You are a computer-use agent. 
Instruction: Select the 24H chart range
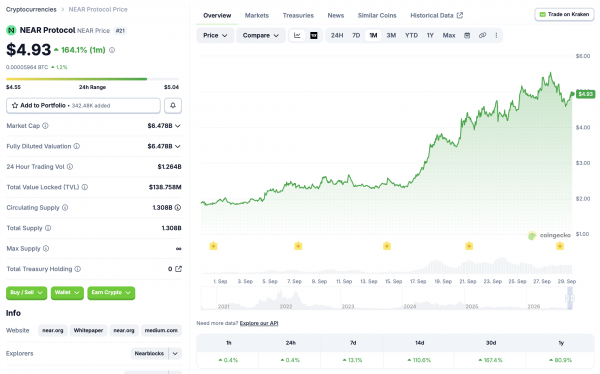pyautogui.click(x=337, y=35)
